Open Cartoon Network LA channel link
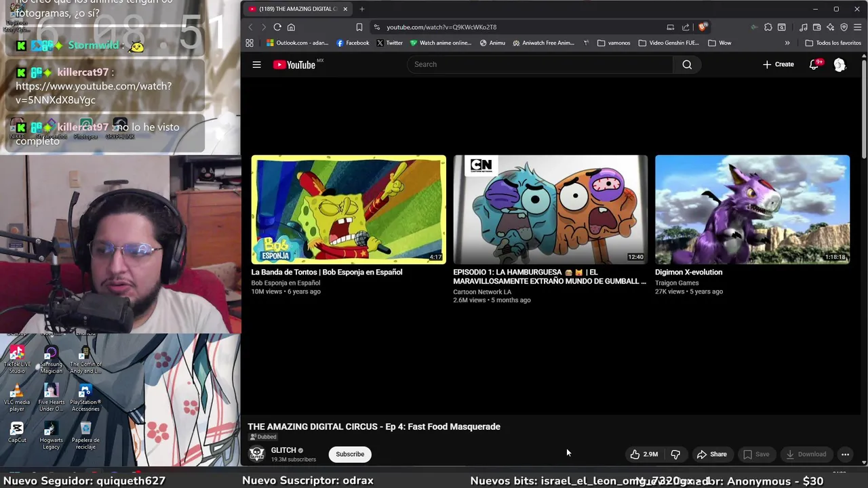This screenshot has height=488, width=868. pos(482,291)
